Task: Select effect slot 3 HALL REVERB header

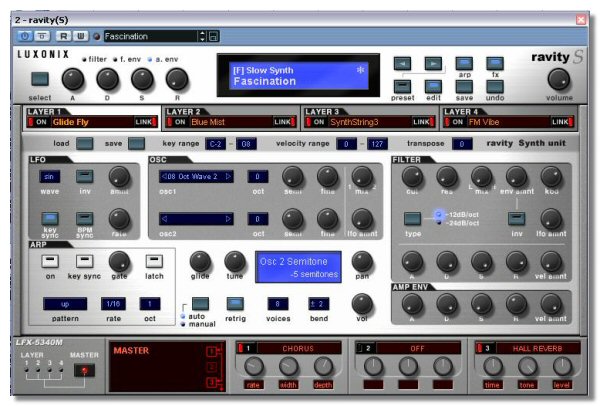Action: (528, 348)
